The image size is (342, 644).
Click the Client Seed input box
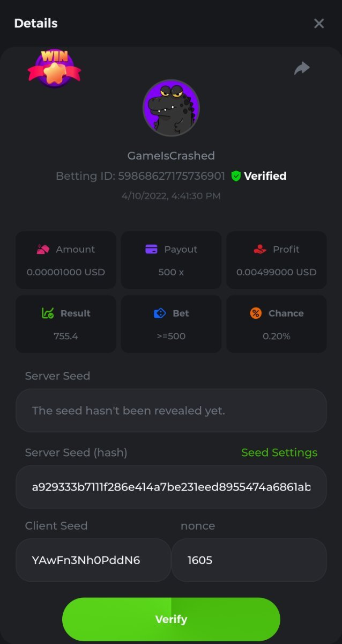(93, 560)
